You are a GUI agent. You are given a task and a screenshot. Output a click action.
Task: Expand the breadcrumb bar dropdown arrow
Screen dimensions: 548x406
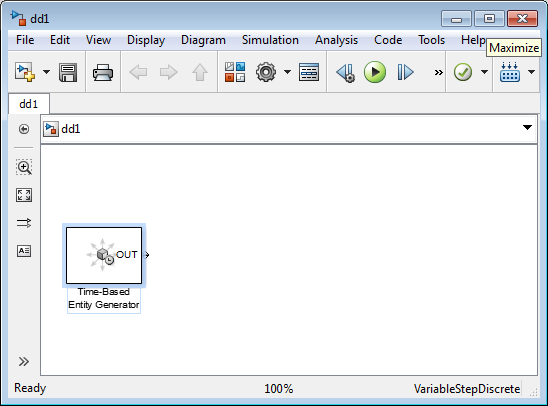coord(527,128)
